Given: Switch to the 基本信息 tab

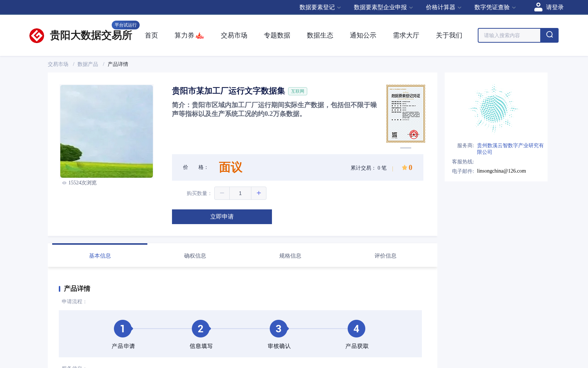Looking at the screenshot, I should (100, 256).
